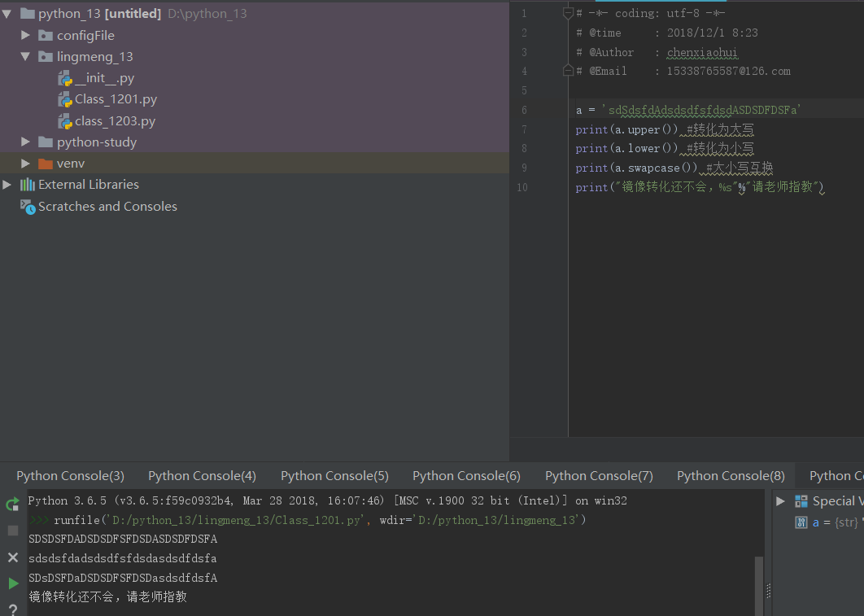Open console help question mark icon

click(12, 609)
